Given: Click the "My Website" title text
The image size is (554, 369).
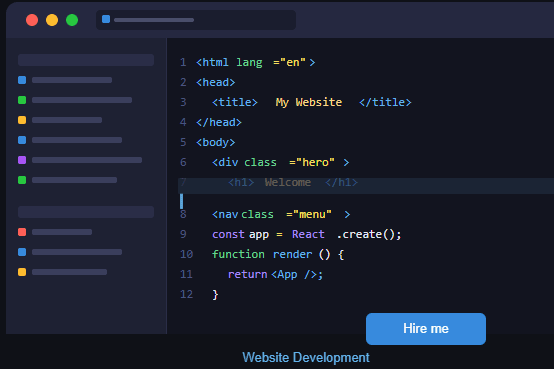Looking at the screenshot, I should [309, 102].
